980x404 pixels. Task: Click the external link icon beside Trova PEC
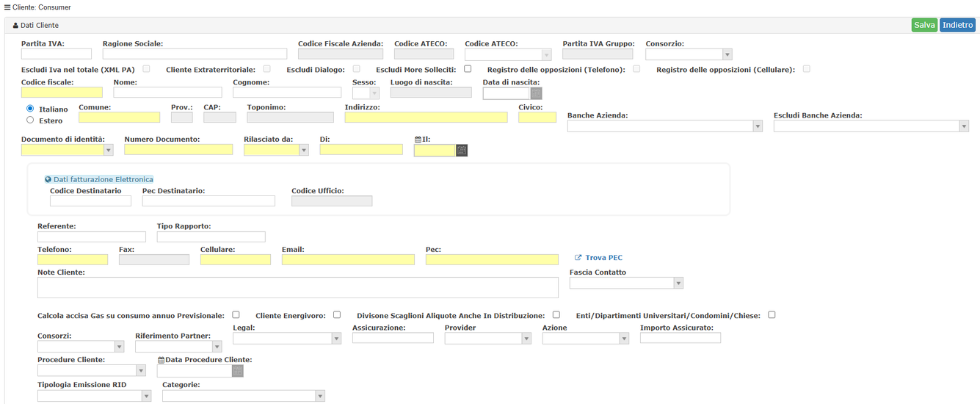578,258
